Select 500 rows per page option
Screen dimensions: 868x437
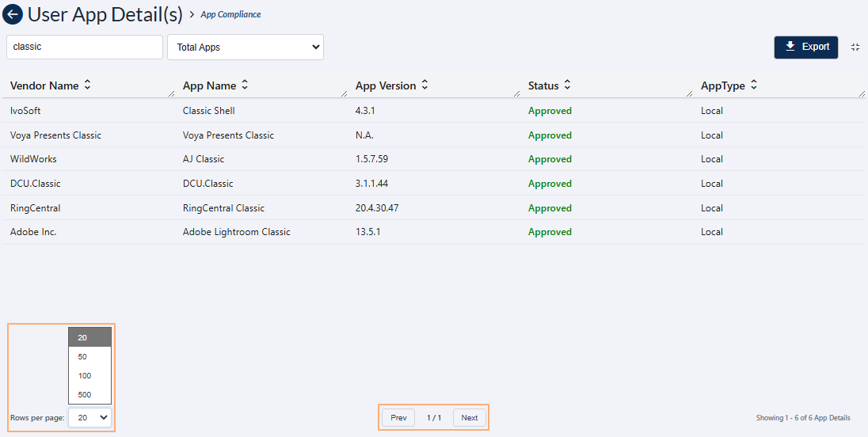click(89, 394)
